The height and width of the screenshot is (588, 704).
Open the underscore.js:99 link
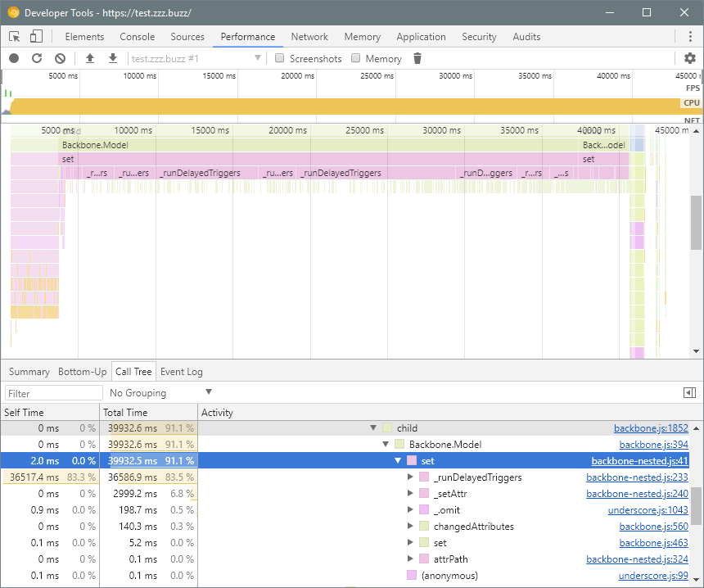[653, 576]
